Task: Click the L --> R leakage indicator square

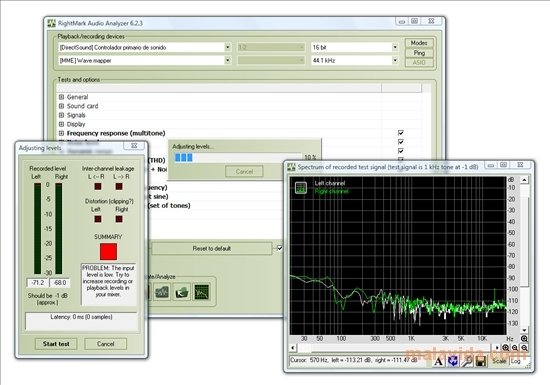Action: [x=119, y=186]
